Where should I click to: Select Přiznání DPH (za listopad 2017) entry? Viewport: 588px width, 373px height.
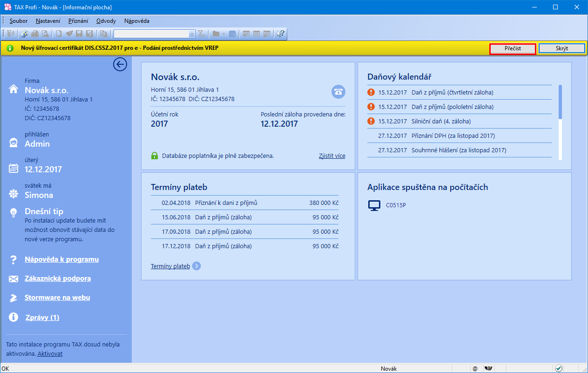tap(460, 136)
